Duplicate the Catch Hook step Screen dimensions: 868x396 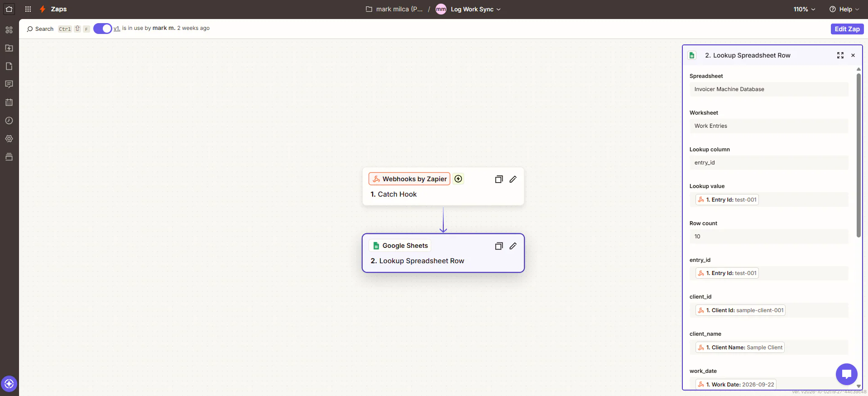pos(499,179)
